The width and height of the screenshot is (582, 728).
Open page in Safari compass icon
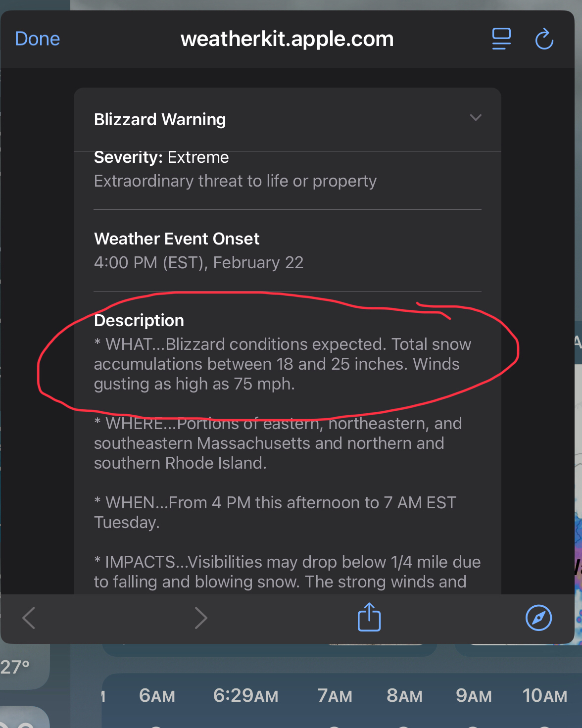(x=538, y=618)
